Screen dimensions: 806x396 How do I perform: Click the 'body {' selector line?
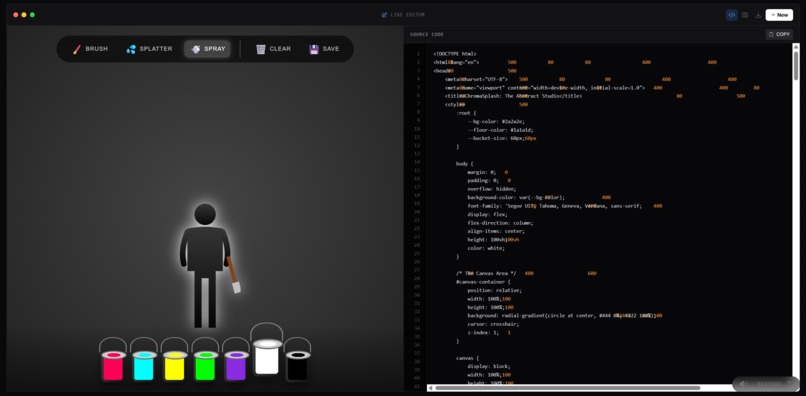465,164
